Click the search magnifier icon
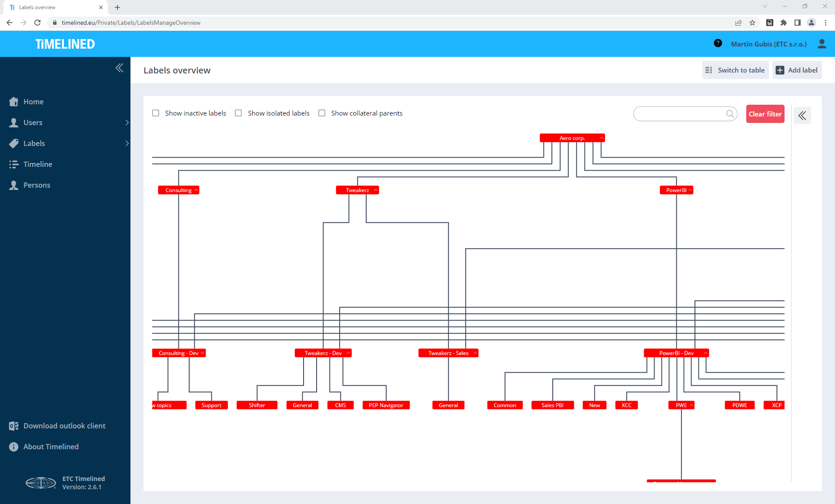The width and height of the screenshot is (835, 504). (730, 114)
